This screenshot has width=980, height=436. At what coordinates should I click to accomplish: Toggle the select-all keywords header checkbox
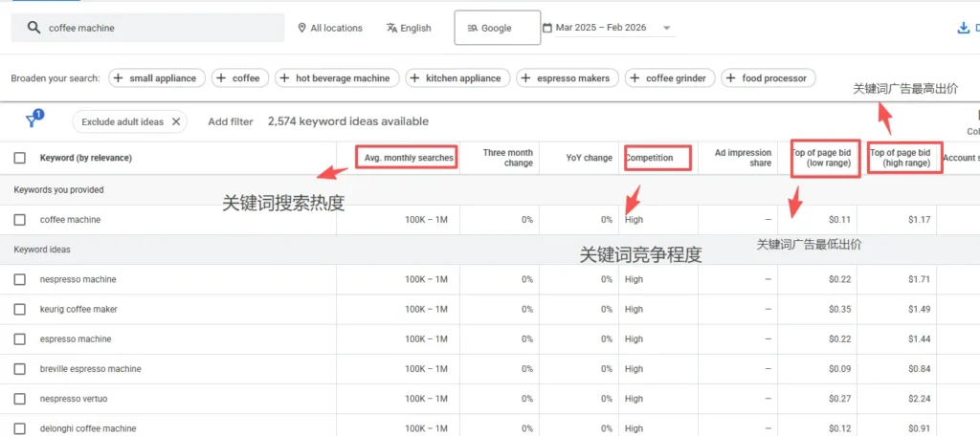tap(20, 158)
